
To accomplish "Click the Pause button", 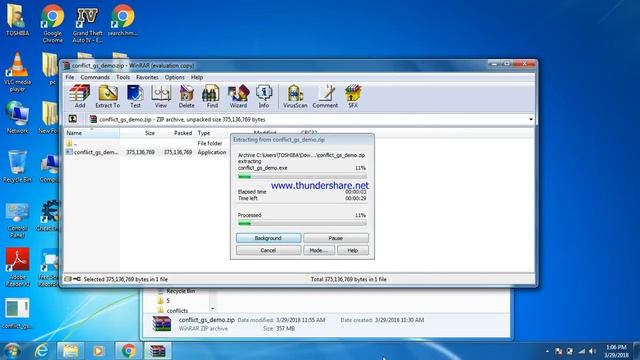I will click(x=336, y=238).
